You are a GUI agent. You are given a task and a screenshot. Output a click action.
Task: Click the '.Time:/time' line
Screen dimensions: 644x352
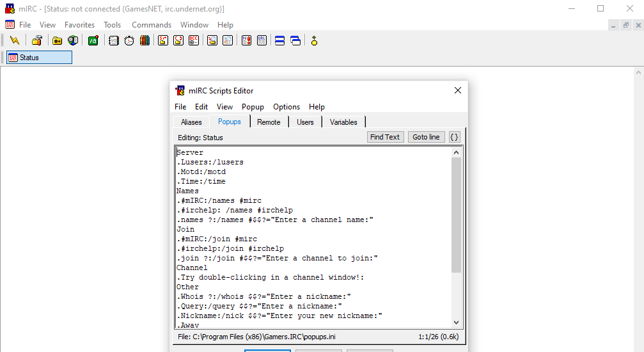[201, 181]
